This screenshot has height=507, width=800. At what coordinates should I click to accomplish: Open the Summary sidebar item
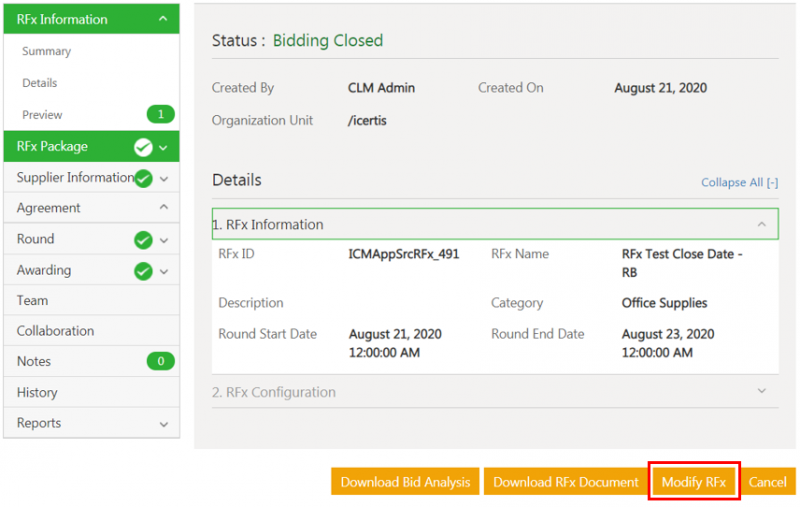tap(46, 51)
